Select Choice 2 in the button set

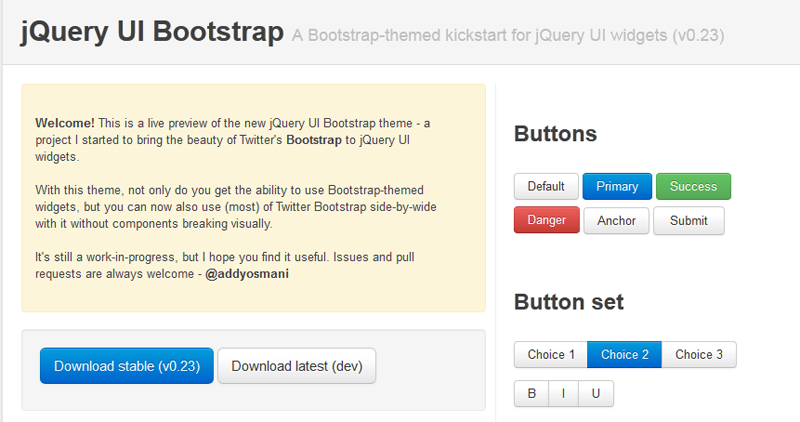(624, 355)
